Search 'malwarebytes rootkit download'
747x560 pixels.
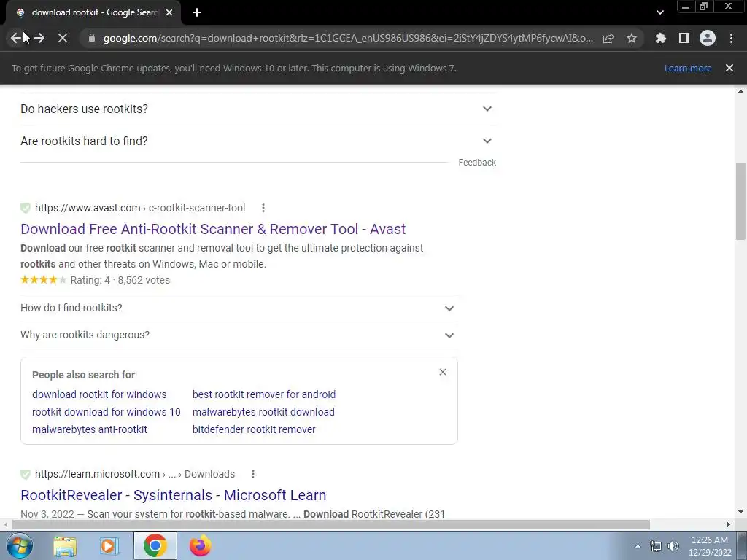(263, 412)
